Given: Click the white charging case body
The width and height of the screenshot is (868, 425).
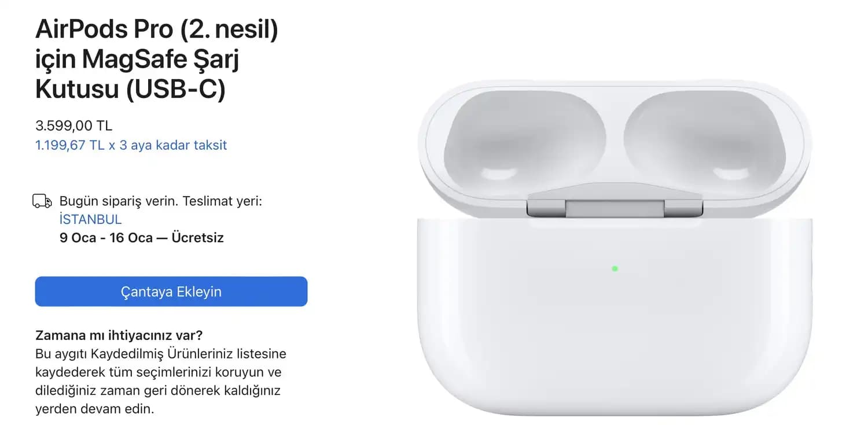Looking at the screenshot, I should [x=615, y=335].
